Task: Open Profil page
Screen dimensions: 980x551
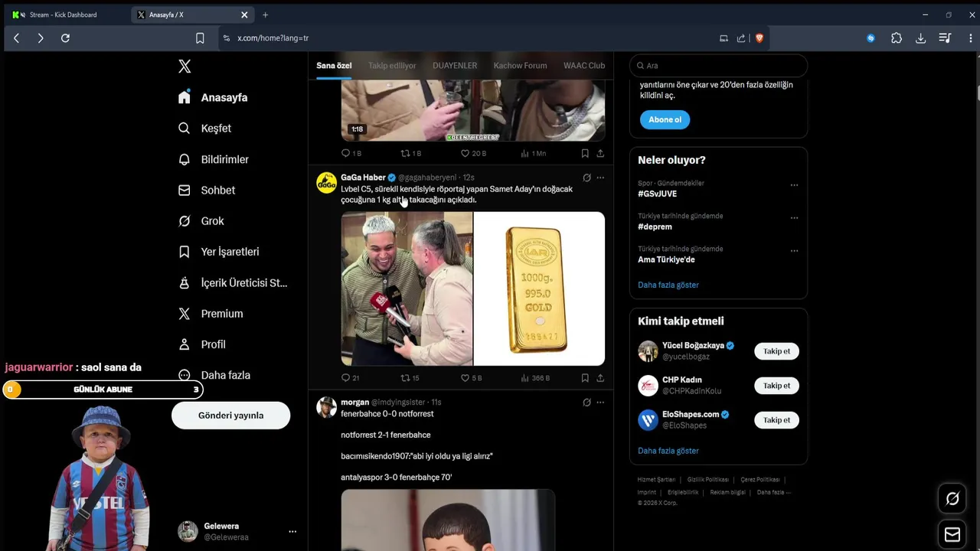Action: 202,344
